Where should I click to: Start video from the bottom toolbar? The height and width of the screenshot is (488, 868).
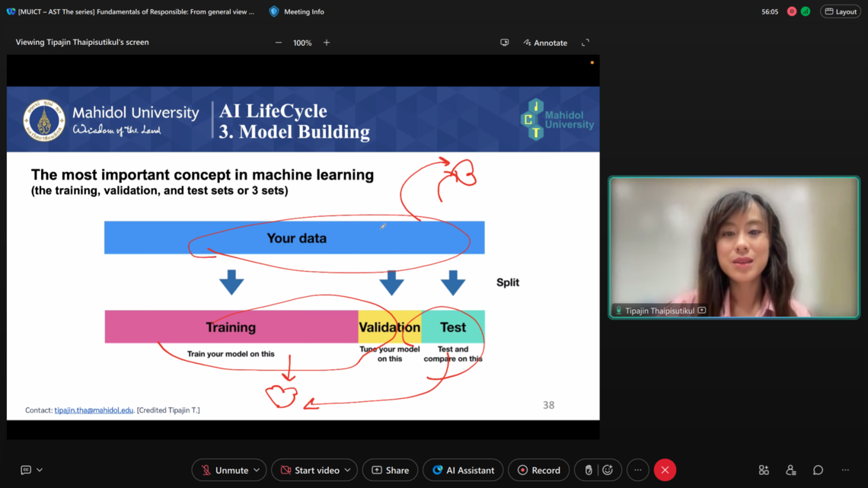(309, 470)
